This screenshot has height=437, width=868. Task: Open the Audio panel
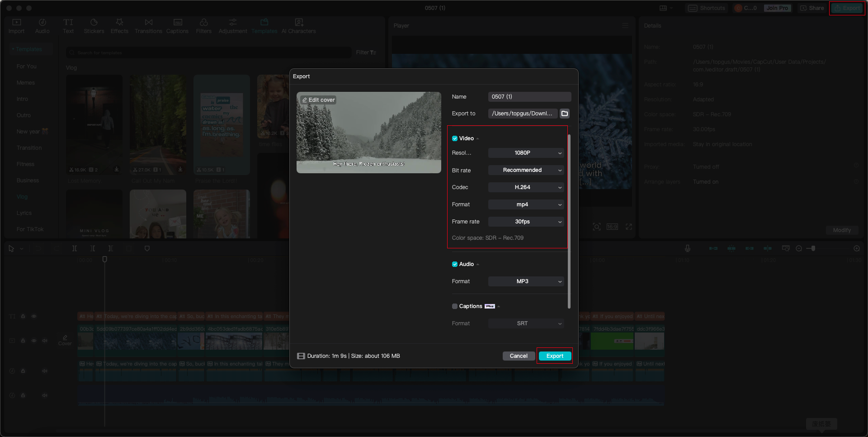(42, 25)
